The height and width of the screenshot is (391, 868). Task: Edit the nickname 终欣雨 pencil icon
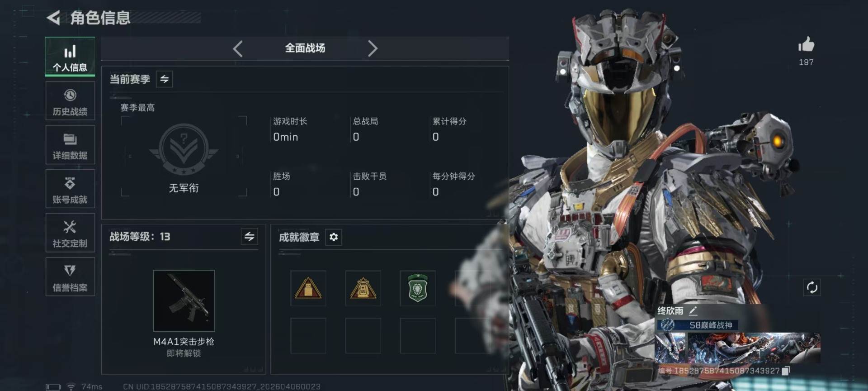[693, 311]
